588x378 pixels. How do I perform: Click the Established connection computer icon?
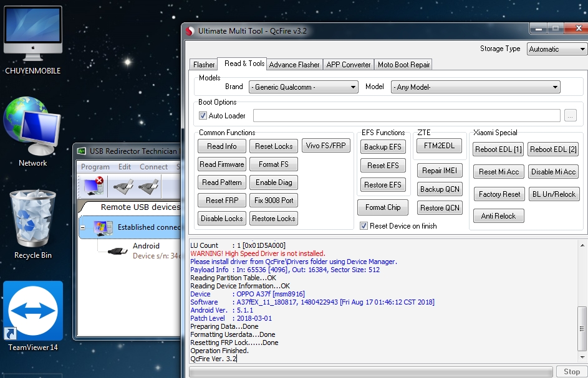click(102, 227)
